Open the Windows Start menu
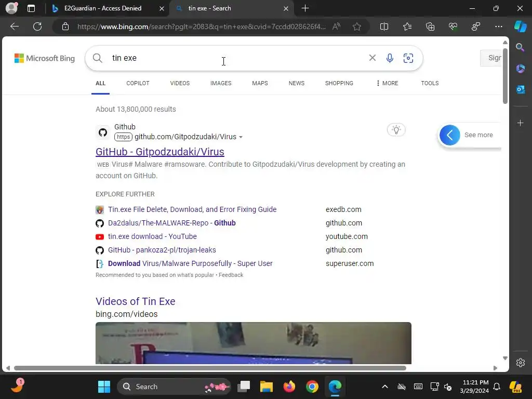 point(104,387)
